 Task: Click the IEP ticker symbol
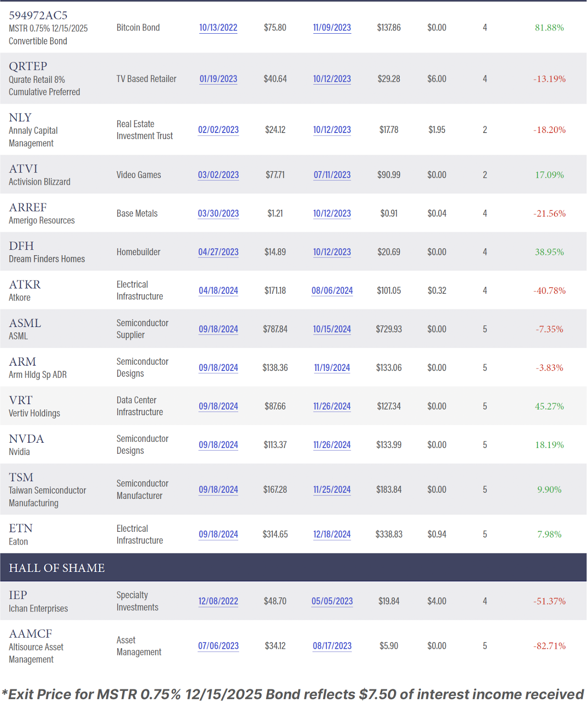click(x=18, y=595)
